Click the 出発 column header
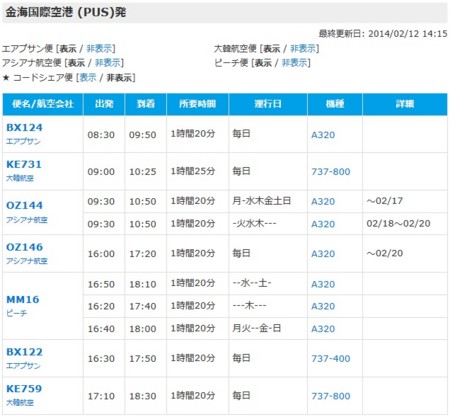Image resolution: width=450 pixels, height=417 pixels. [x=104, y=104]
